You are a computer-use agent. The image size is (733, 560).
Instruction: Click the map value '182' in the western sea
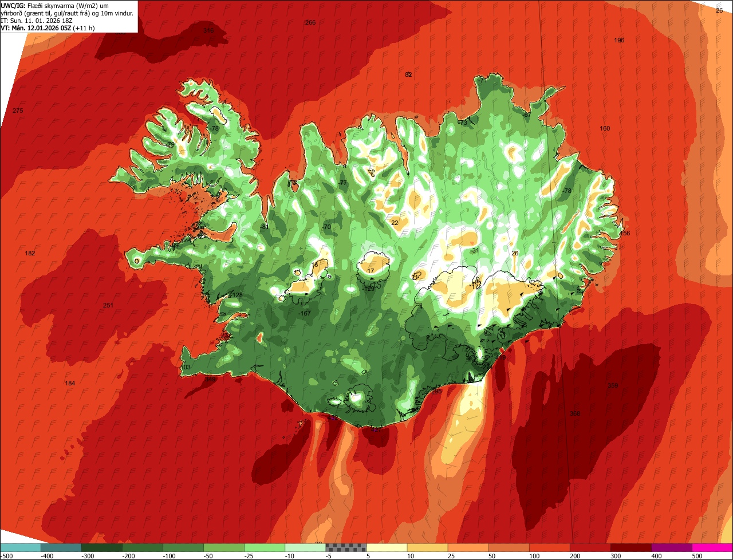[30, 253]
